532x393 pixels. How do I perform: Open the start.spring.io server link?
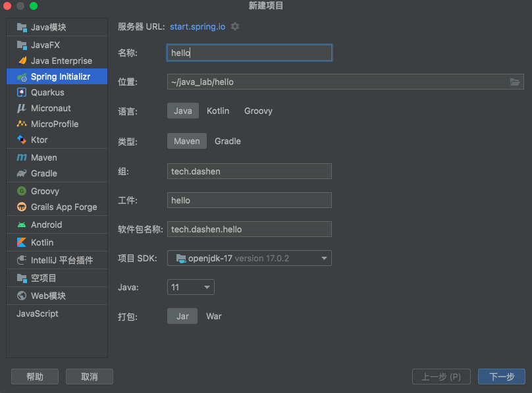point(198,26)
